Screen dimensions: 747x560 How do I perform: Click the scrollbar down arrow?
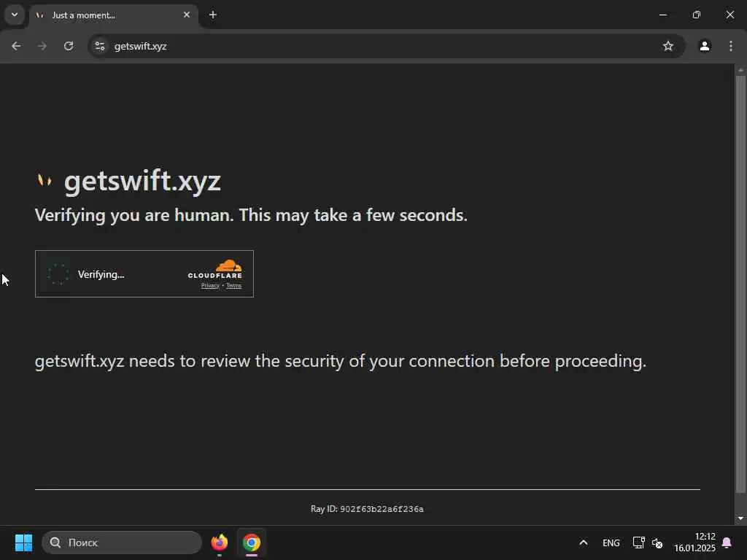[x=740, y=518]
